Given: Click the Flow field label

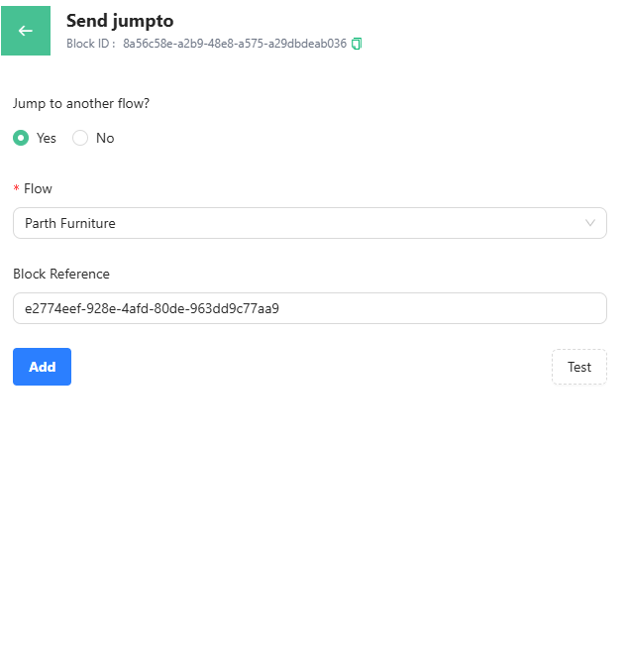Looking at the screenshot, I should coord(38,188).
